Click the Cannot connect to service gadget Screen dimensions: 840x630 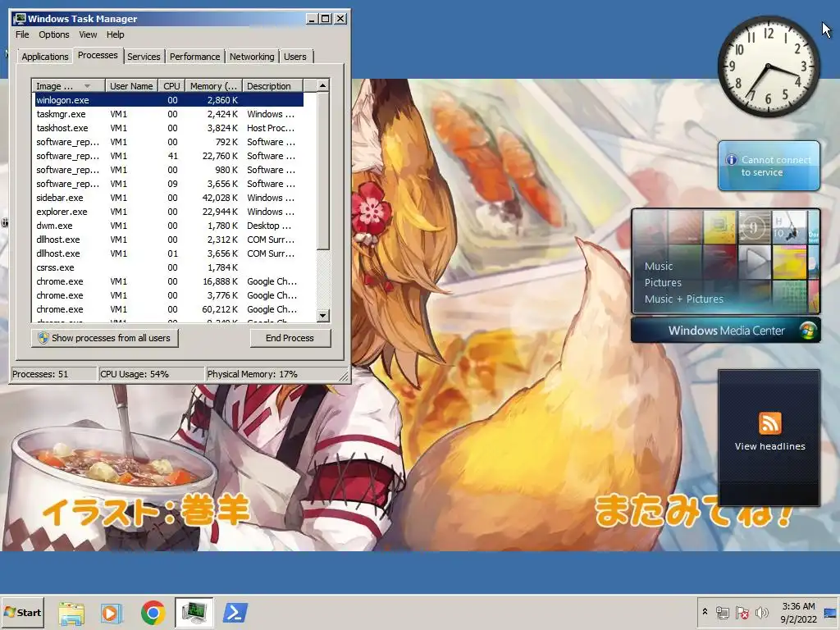pyautogui.click(x=769, y=166)
